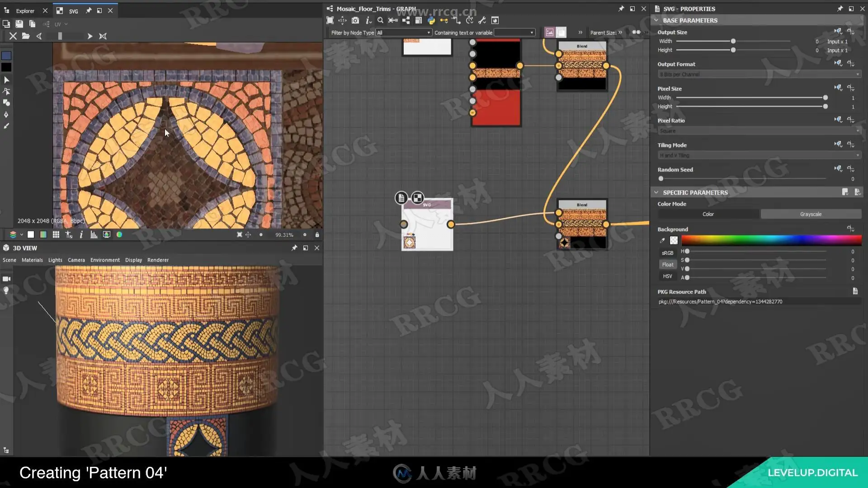Open the Filter by Node Type dropdown
868x488 pixels.
click(x=404, y=33)
